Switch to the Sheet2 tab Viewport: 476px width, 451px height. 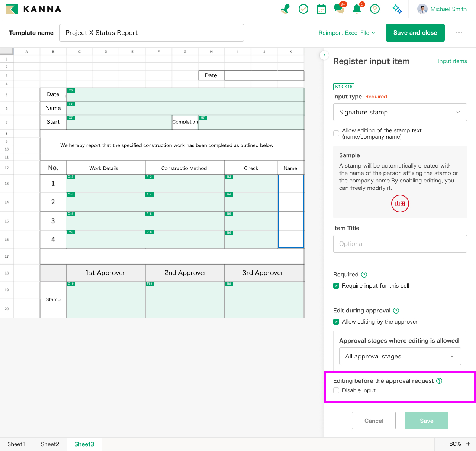click(x=50, y=444)
